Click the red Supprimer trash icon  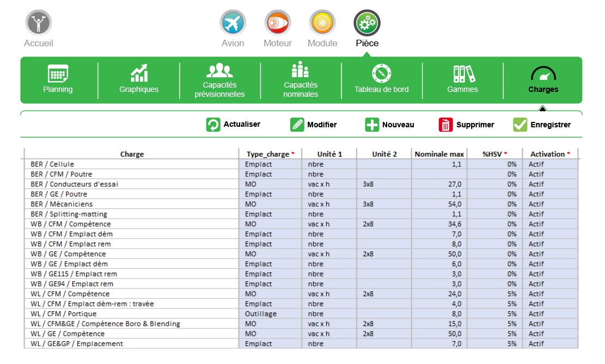tap(445, 125)
